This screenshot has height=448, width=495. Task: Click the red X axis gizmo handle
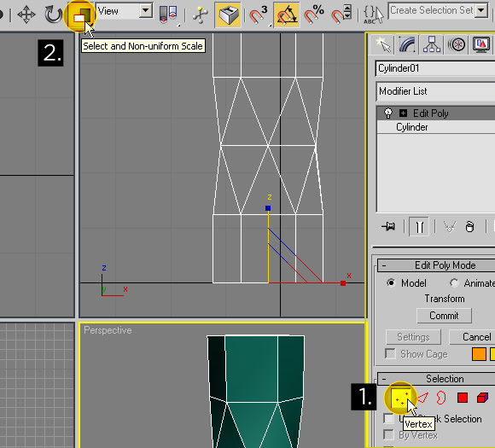[x=343, y=283]
